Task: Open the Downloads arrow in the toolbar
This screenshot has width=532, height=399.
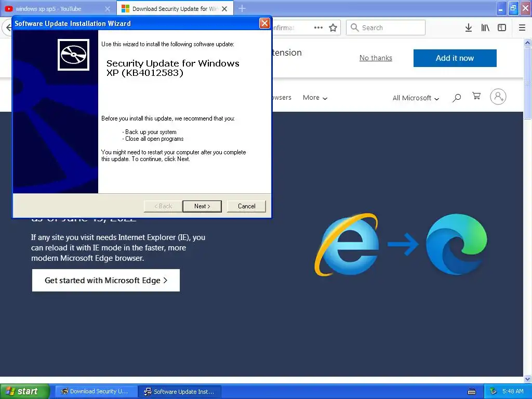Action: 469,28
